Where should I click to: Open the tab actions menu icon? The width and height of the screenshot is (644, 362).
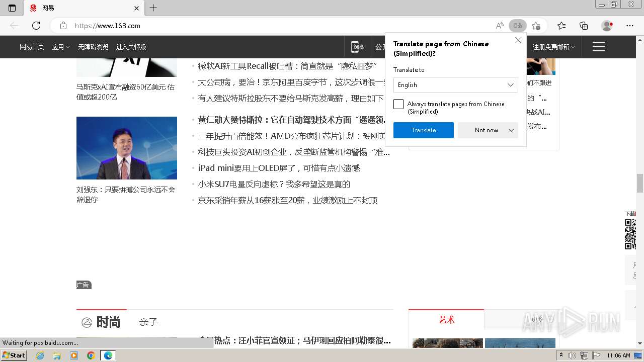(12, 8)
